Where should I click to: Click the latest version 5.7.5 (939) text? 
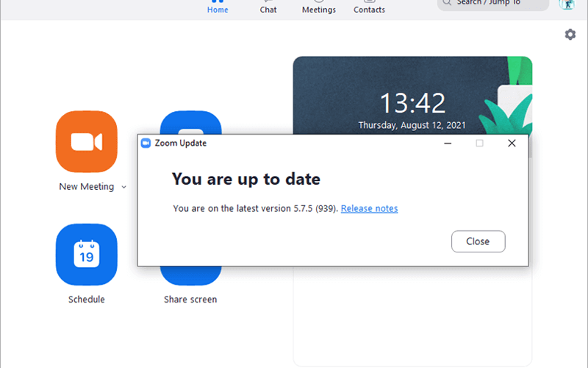[x=255, y=208]
